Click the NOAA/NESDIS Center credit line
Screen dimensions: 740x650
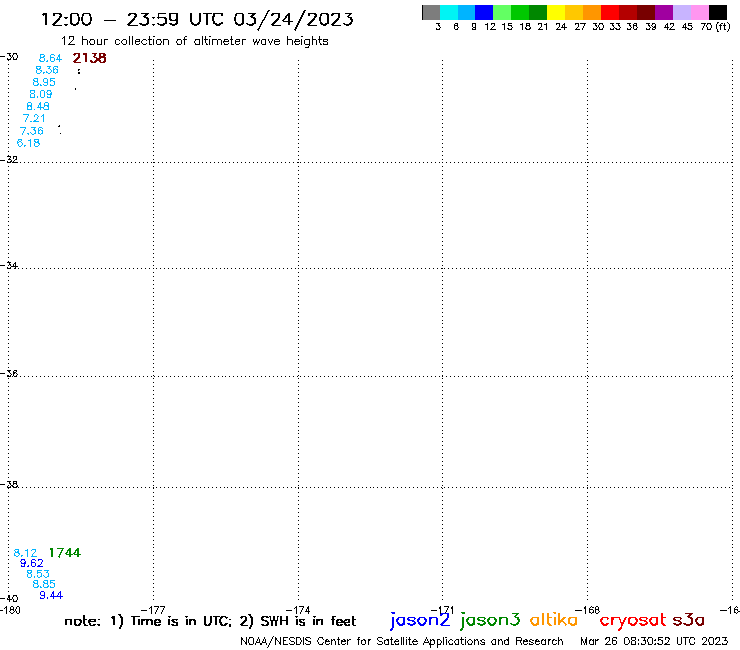tap(402, 642)
